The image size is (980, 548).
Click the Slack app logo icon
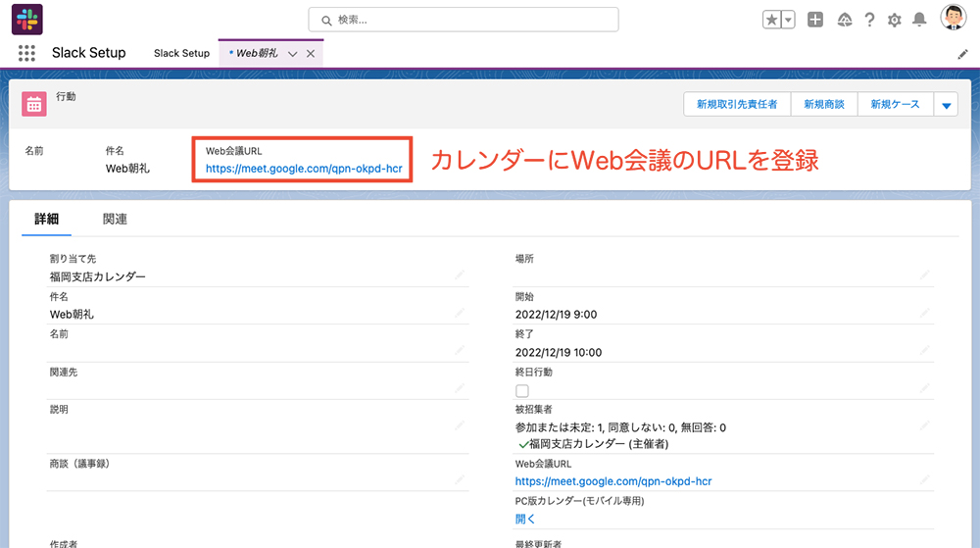coord(26,20)
